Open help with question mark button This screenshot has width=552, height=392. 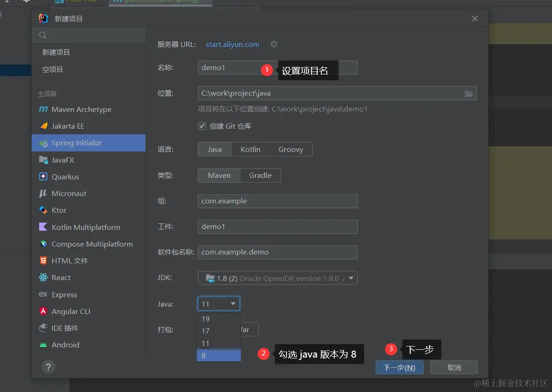point(48,367)
